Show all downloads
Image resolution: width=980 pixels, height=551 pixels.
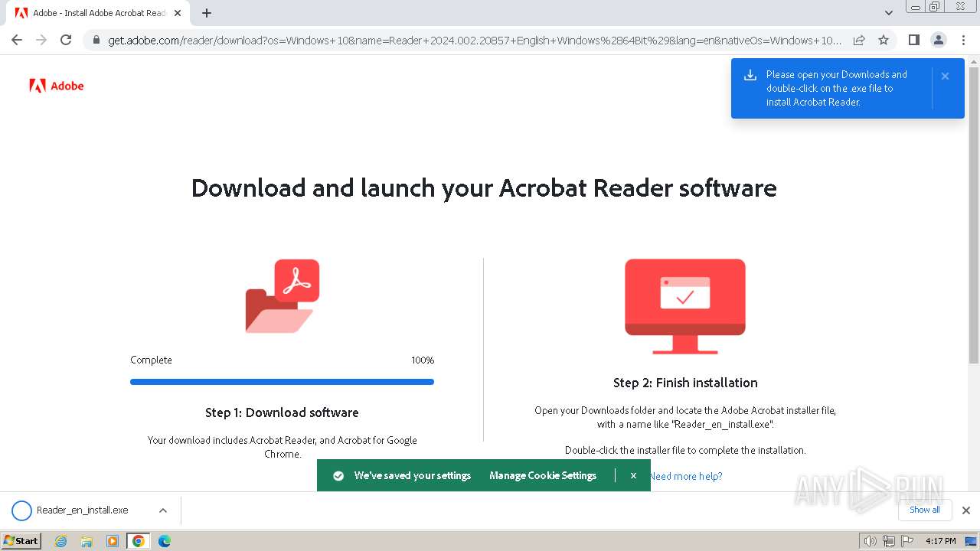point(925,510)
